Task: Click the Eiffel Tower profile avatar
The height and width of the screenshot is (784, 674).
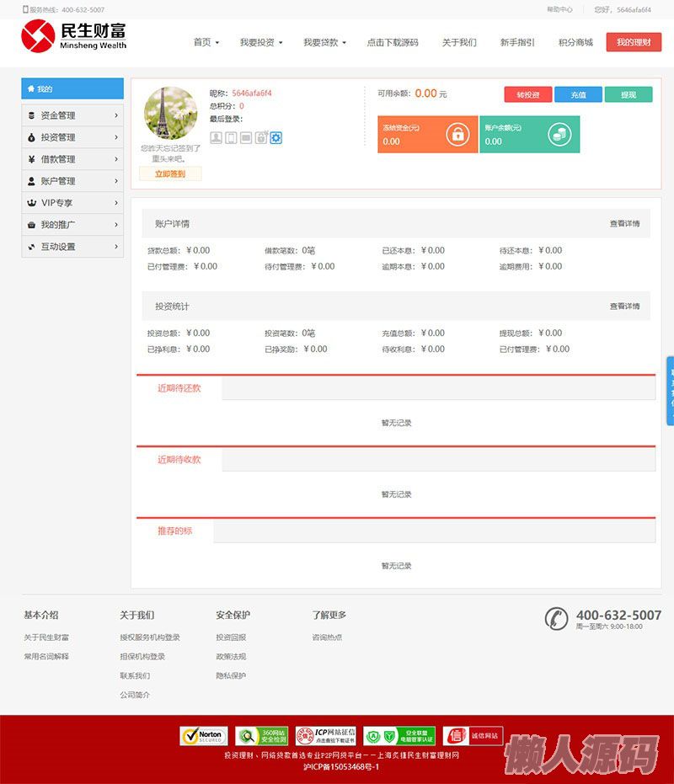Action: pos(171,114)
